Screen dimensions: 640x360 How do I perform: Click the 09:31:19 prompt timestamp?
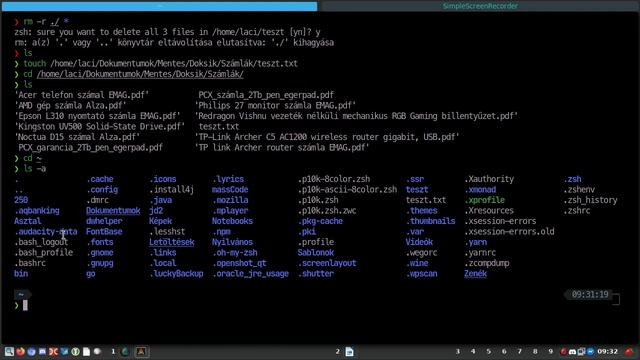pos(590,294)
